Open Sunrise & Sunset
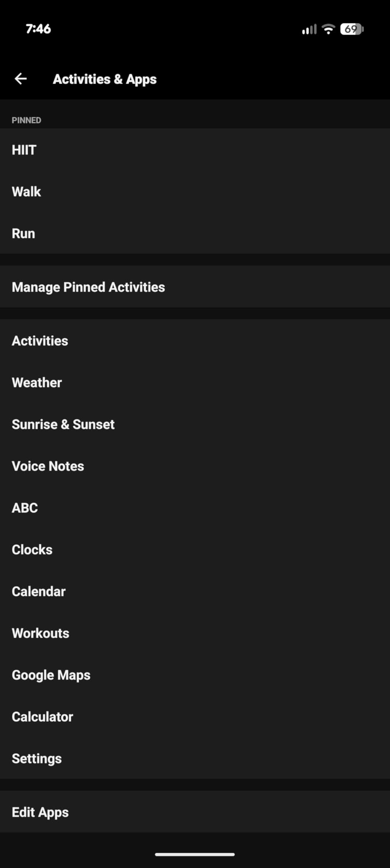Screen dimensions: 390x868 (195, 424)
